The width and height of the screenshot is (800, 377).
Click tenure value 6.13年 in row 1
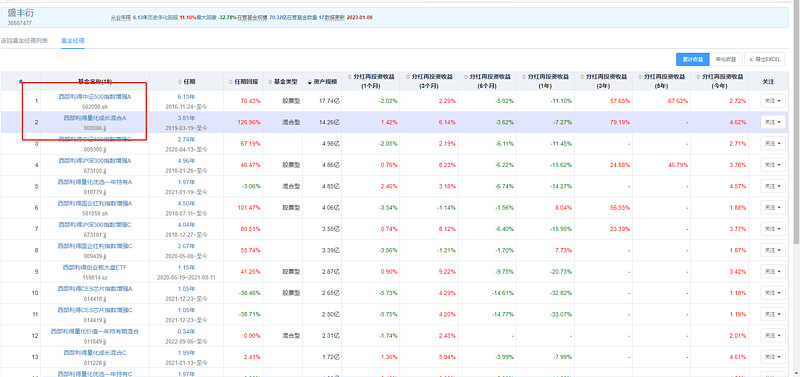[x=186, y=96]
